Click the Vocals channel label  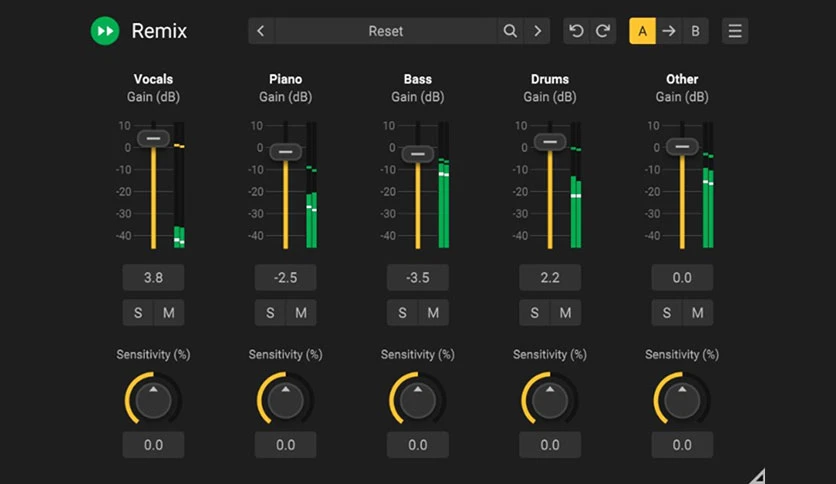(154, 79)
